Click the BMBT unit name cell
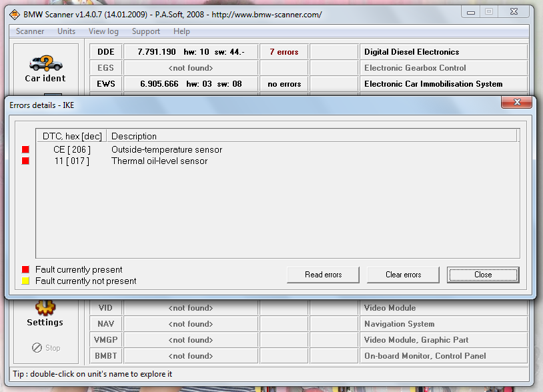The height and width of the screenshot is (392, 543). (x=106, y=356)
